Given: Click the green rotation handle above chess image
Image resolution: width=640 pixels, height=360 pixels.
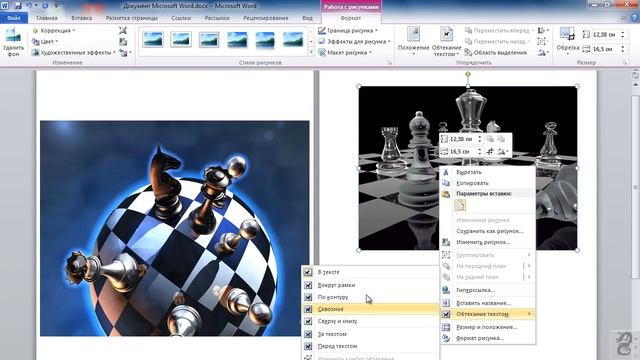Looking at the screenshot, I should [x=468, y=74].
